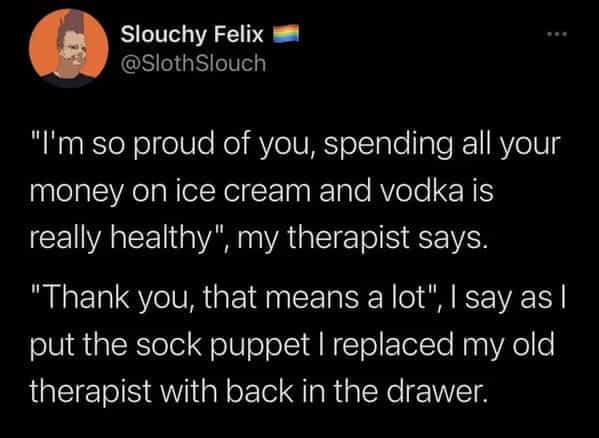Open the Slouchy Felix display name link

click(192, 35)
